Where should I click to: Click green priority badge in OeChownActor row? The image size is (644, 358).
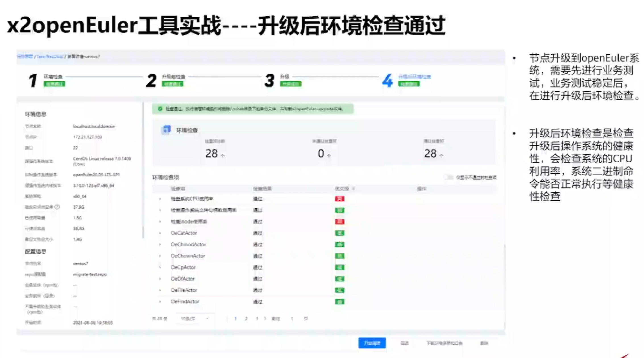[x=340, y=256]
